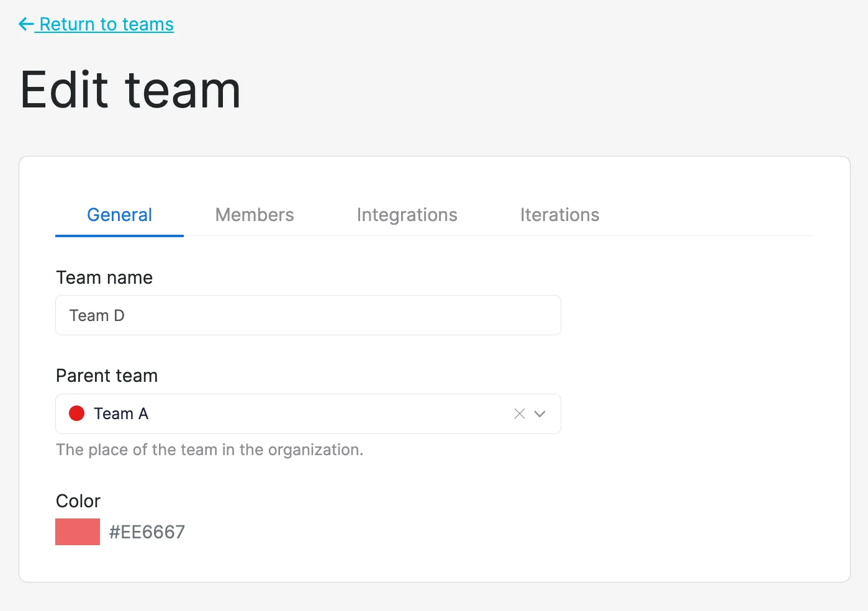Open the team color swatch picker
This screenshot has width=868, height=611.
coord(78,532)
